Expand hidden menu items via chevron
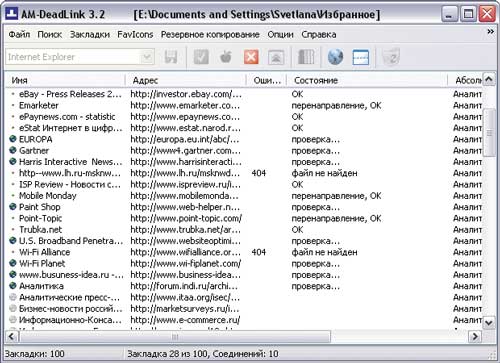 [x=490, y=32]
